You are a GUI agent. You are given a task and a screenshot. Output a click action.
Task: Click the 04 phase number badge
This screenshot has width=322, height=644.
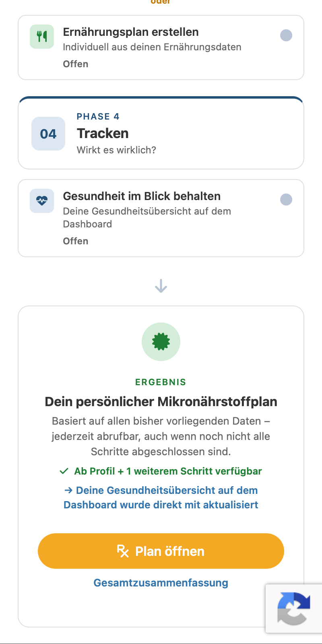48,134
